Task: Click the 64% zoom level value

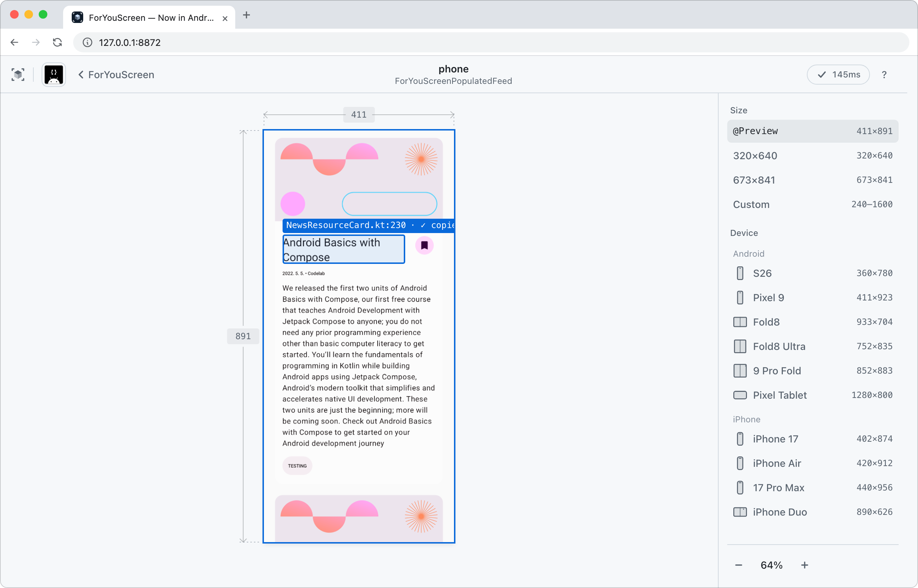Action: pyautogui.click(x=771, y=565)
